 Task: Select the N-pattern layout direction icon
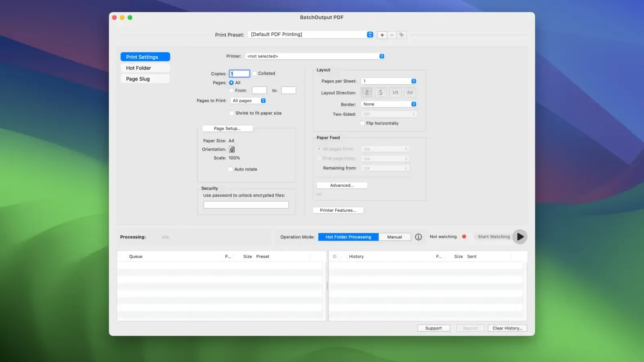coord(410,93)
